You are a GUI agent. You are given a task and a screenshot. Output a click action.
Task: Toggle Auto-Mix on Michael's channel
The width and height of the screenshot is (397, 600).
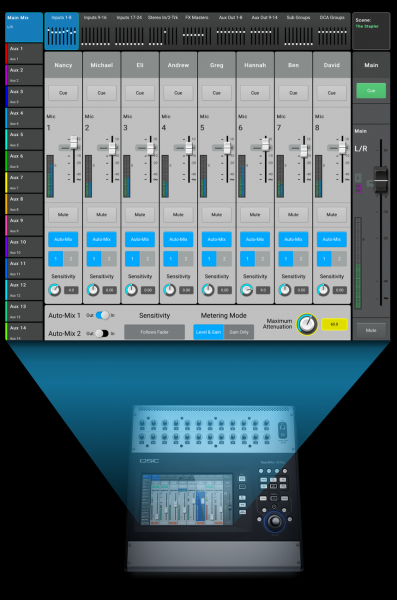[101, 239]
